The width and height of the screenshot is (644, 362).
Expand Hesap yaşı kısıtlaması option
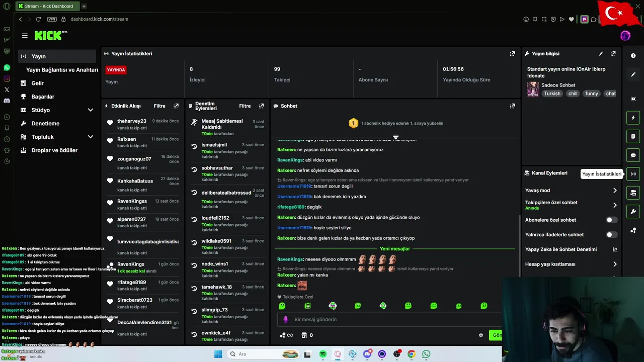click(x=614, y=264)
